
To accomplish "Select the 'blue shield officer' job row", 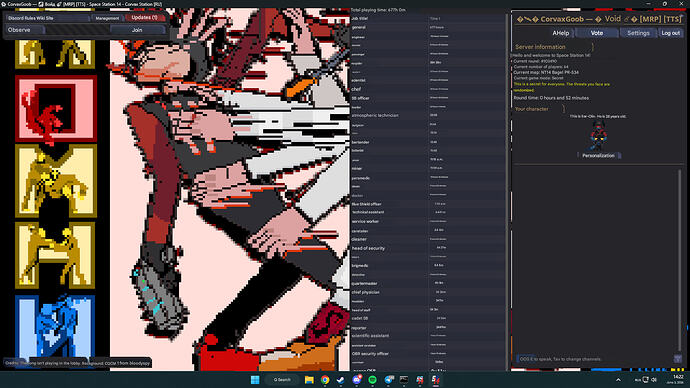I will click(428, 204).
